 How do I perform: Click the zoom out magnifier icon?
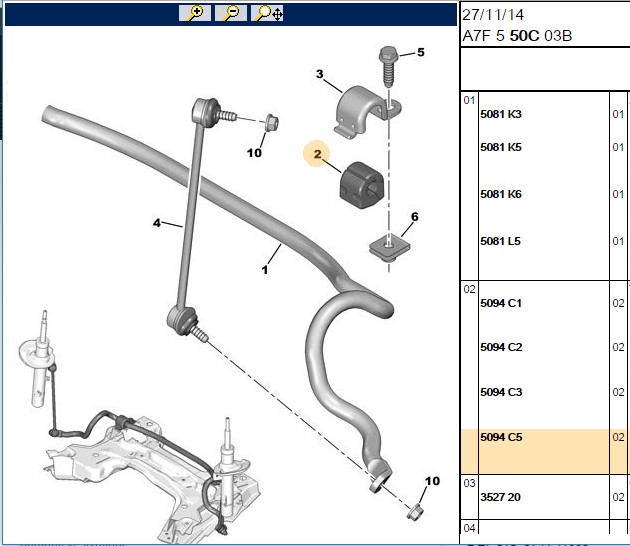[231, 13]
